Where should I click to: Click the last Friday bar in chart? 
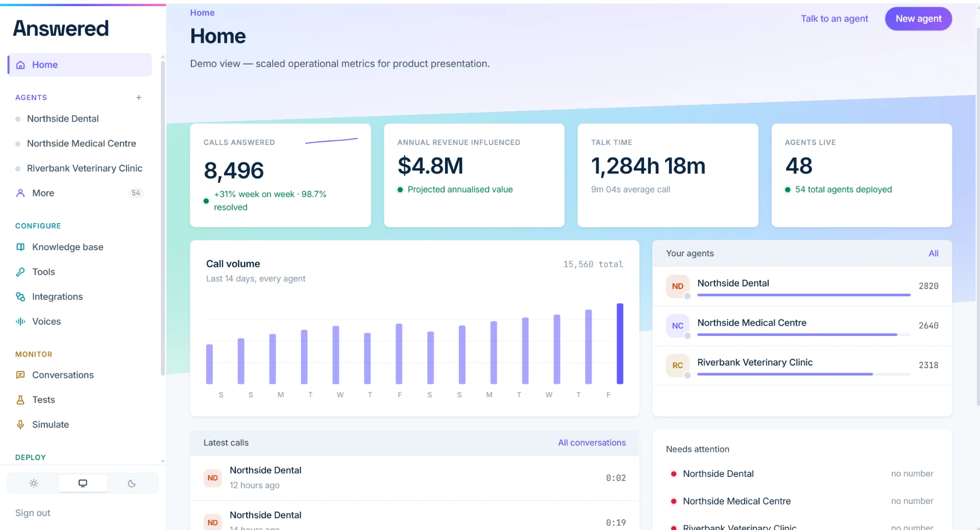pyautogui.click(x=620, y=344)
